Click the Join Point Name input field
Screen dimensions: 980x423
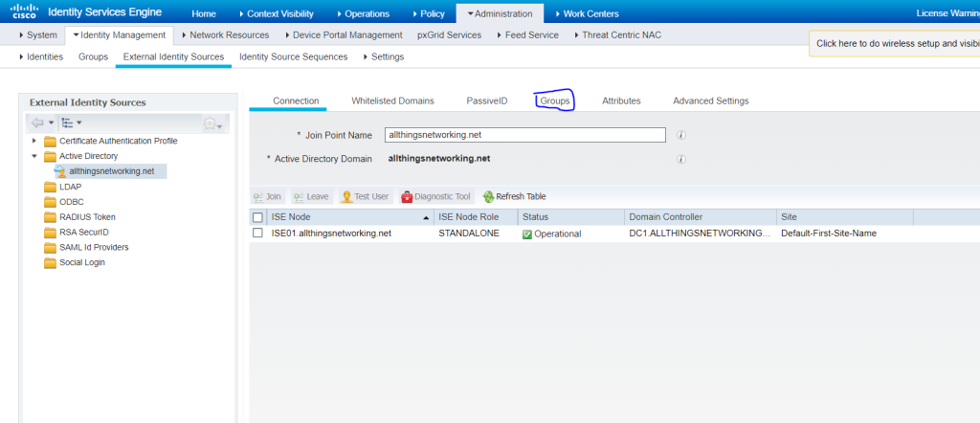pos(525,135)
